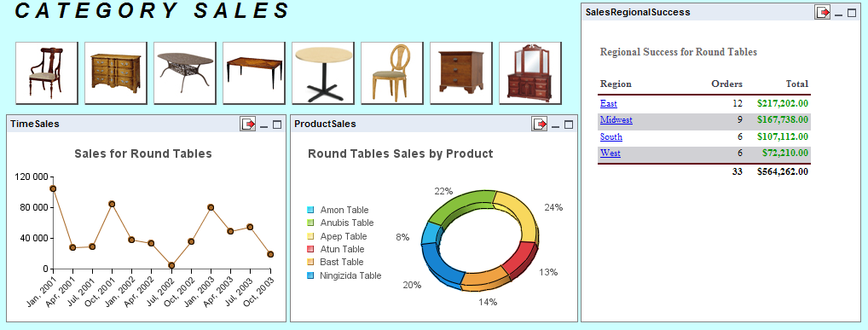
Task: Select the rectangular dark wood table category
Action: pos(254,72)
